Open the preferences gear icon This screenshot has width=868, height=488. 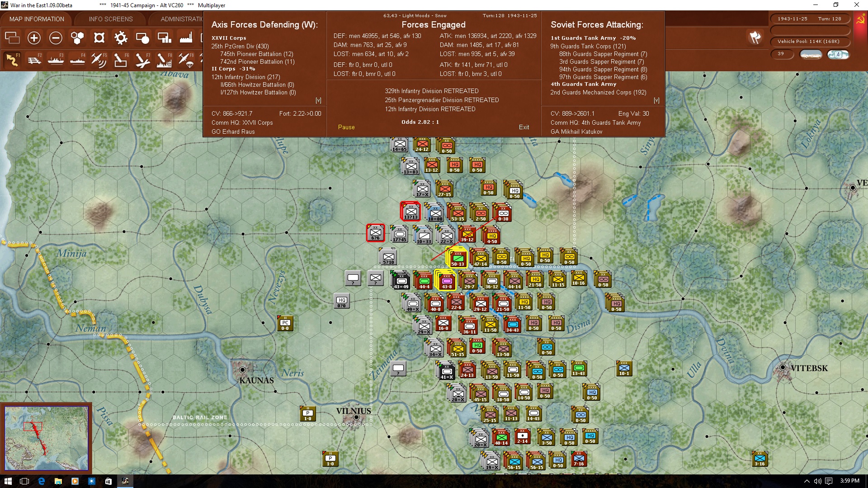(x=121, y=38)
